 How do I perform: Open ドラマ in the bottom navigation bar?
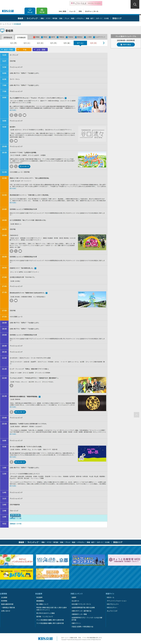(x=49, y=542)
